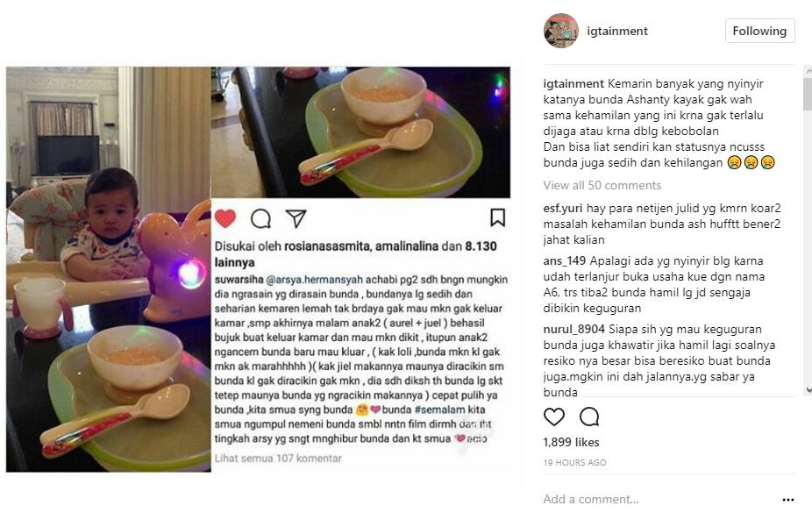812x520 pixels.
Task: Expand View all 50 comments
Action: tap(602, 185)
